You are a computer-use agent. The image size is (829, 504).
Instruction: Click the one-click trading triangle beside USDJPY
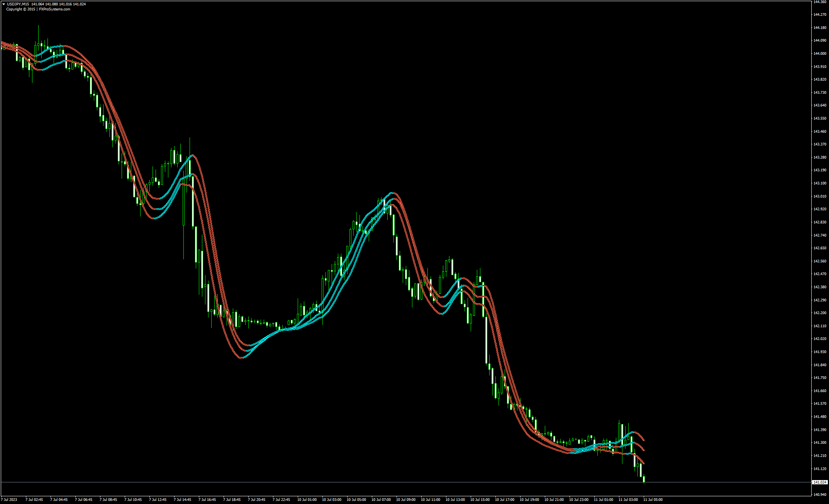[x=3, y=4]
